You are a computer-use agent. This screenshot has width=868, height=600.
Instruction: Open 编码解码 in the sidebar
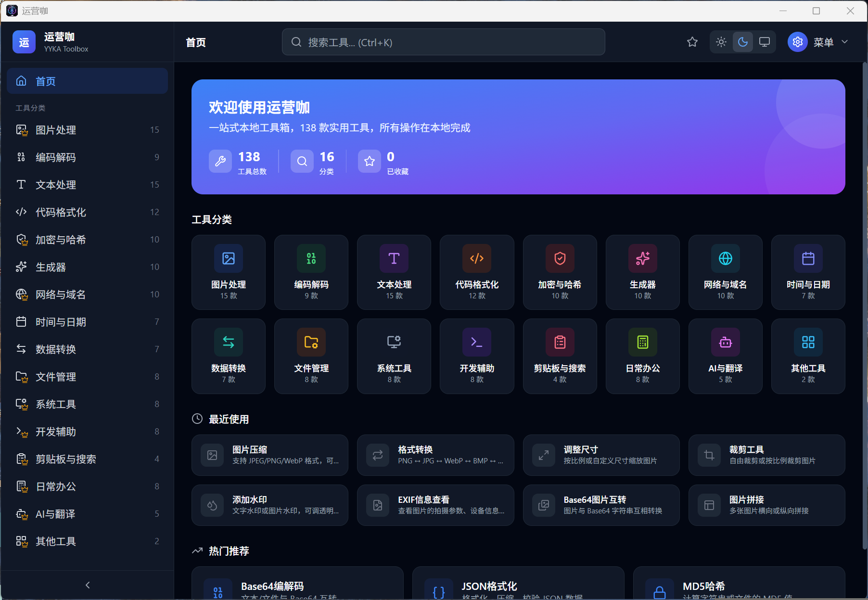[x=87, y=157]
